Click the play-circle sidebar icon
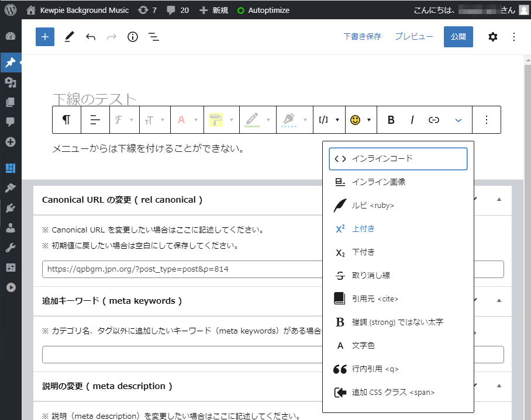The image size is (531, 420). click(11, 287)
